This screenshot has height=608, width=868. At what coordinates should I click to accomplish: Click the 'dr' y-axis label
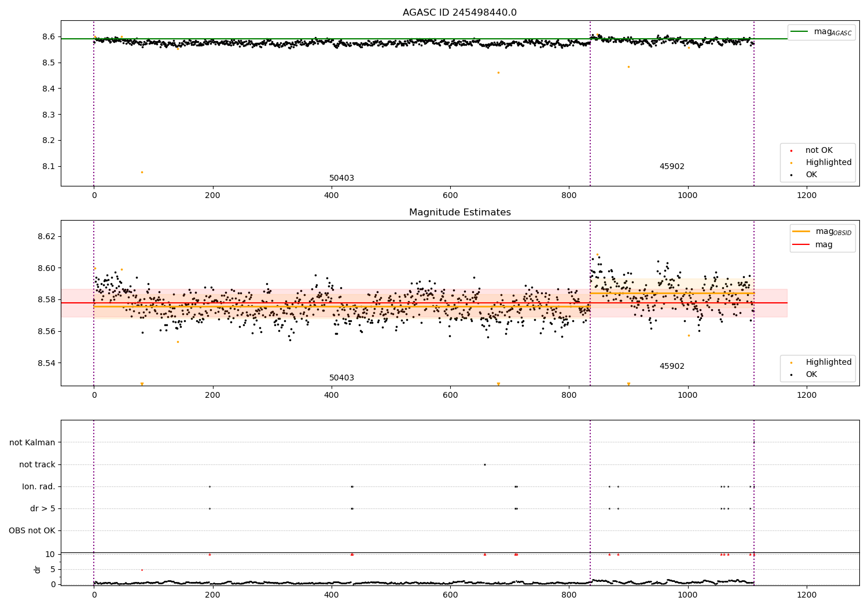coord(38,569)
